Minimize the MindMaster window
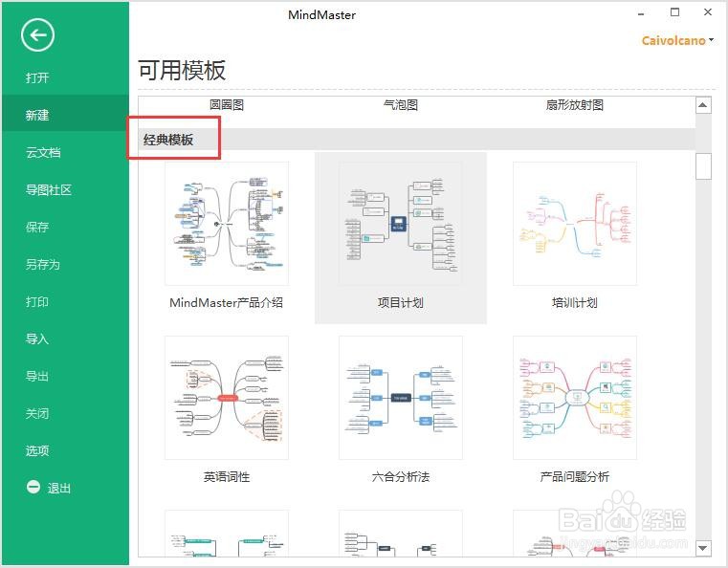This screenshot has height=568, width=728. click(641, 14)
